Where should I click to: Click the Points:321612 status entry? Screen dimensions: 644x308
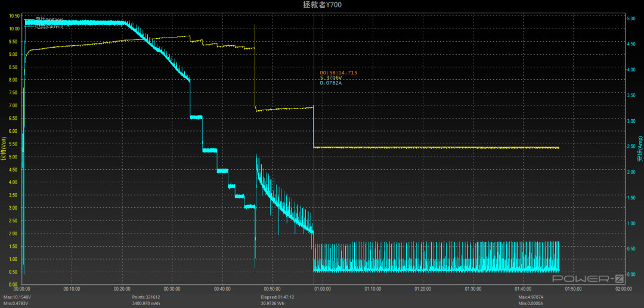146,297
